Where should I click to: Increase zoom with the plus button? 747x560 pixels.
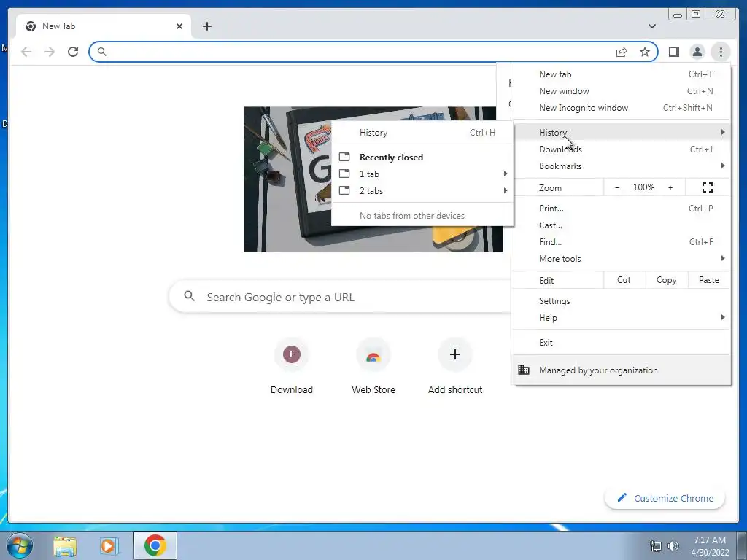[670, 187]
